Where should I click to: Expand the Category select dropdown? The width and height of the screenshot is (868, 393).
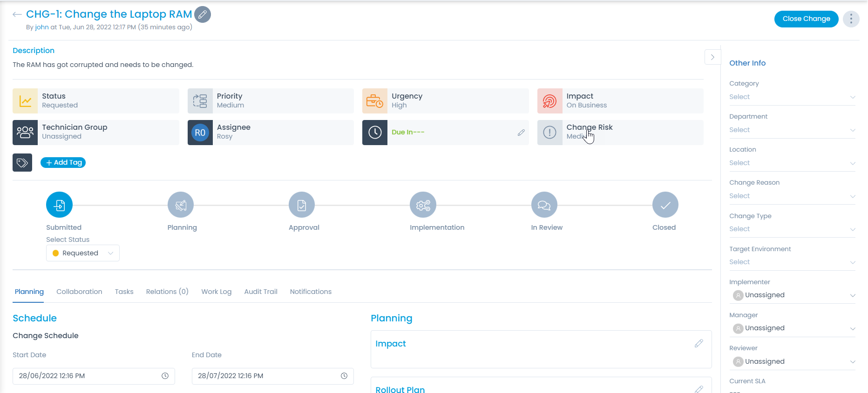[x=792, y=97]
